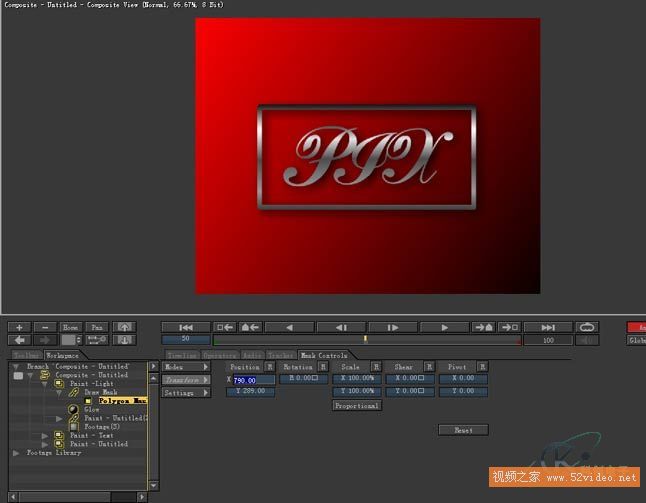The height and width of the screenshot is (503, 646).
Task: Open the Operators tab
Action: click(220, 355)
